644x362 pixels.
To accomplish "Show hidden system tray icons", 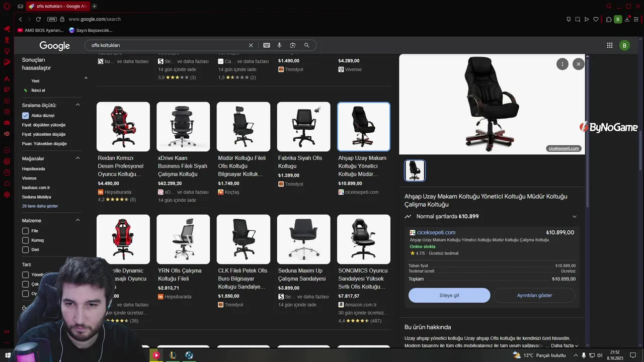I will [576, 355].
